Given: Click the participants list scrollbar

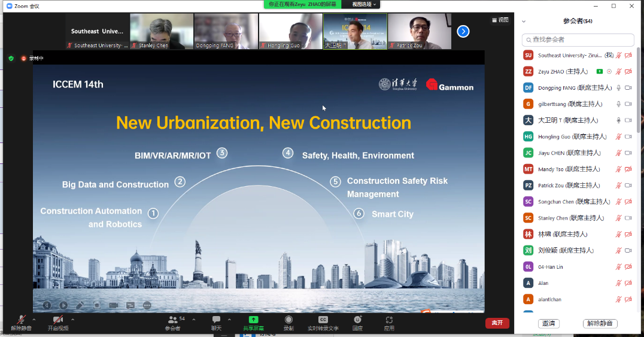Looking at the screenshot, I should click(x=638, y=90).
